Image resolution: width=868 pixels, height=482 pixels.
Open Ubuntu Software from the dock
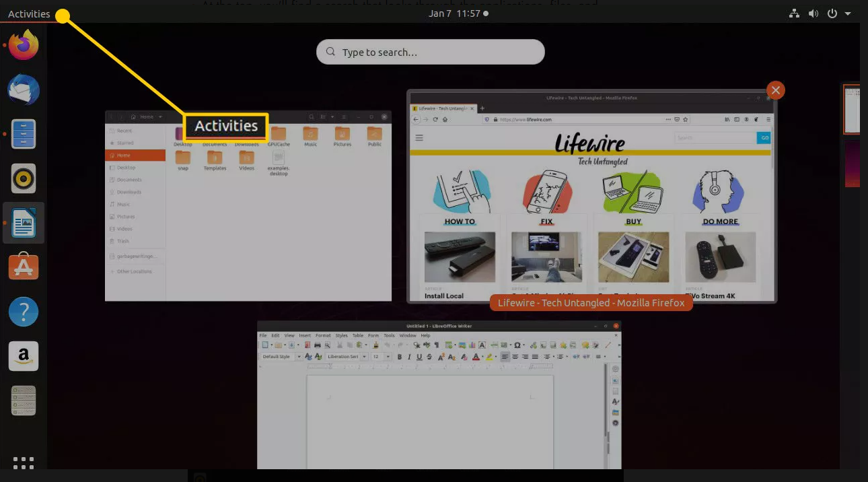pos(24,267)
